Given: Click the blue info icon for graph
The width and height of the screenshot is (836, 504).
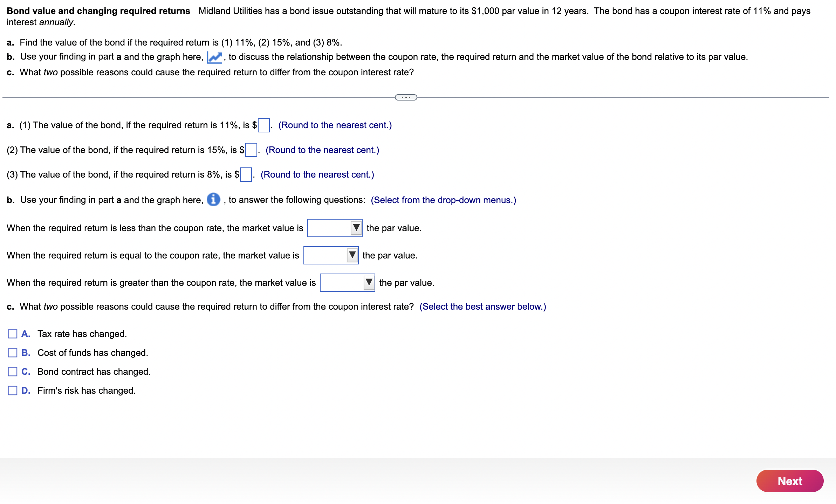Looking at the screenshot, I should pyautogui.click(x=213, y=200).
